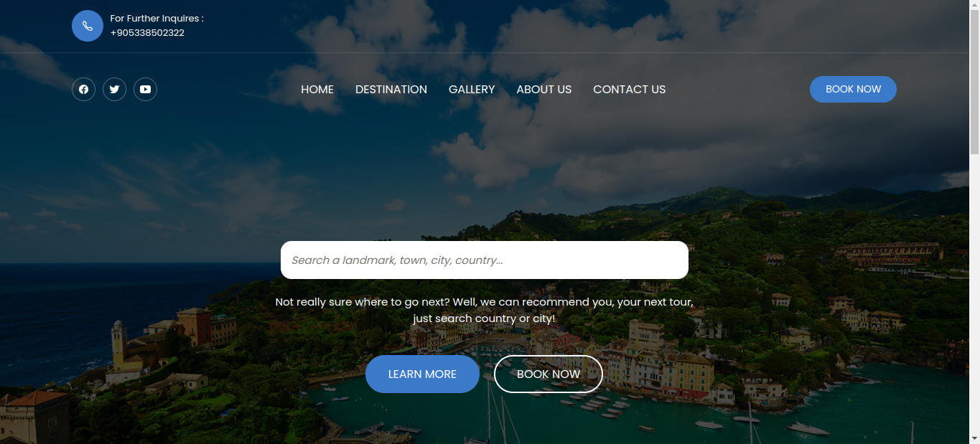Open the YouTube social icon
Image resolution: width=980 pixels, height=444 pixels.
point(145,90)
